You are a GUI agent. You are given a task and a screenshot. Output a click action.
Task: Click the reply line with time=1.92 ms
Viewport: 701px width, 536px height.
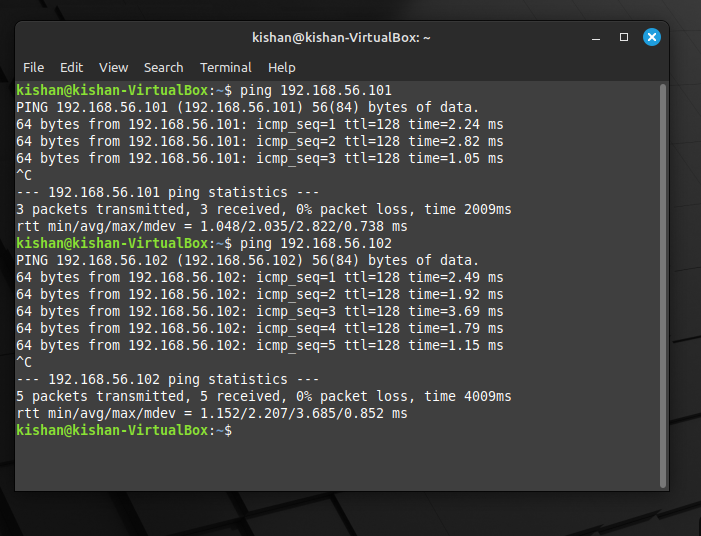pos(260,294)
